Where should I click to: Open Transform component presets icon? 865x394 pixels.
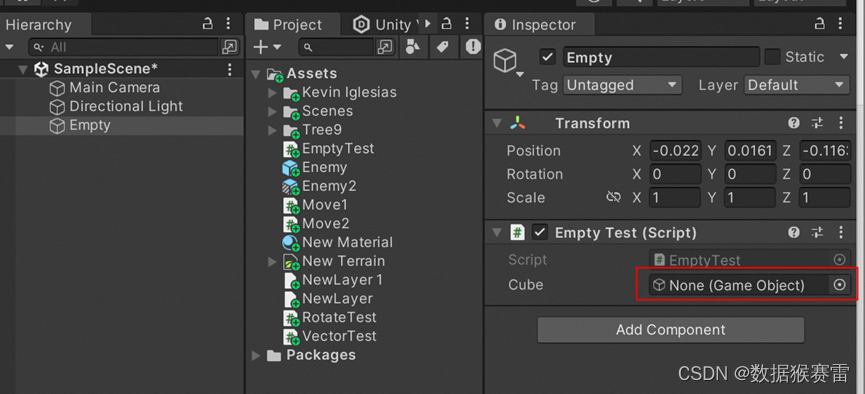818,123
